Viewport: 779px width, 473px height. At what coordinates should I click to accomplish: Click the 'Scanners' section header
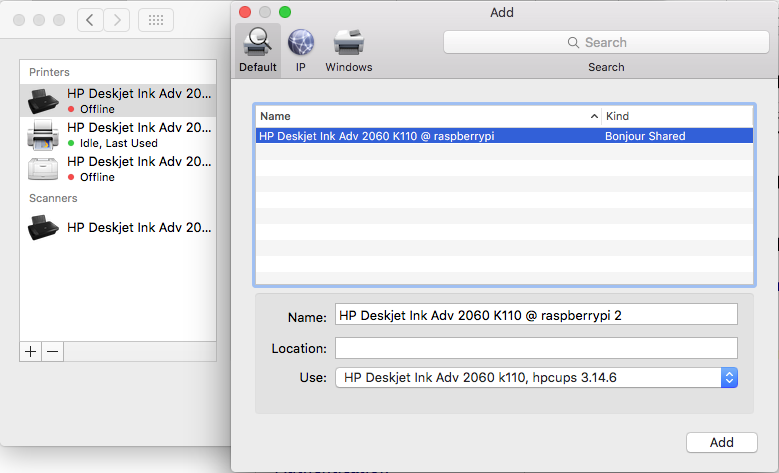pyautogui.click(x=53, y=198)
